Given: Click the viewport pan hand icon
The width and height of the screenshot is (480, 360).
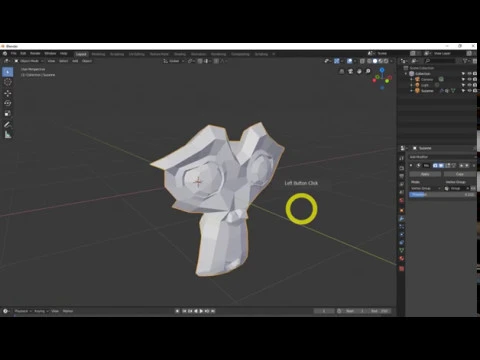Looking at the screenshot, I should coord(359,71).
